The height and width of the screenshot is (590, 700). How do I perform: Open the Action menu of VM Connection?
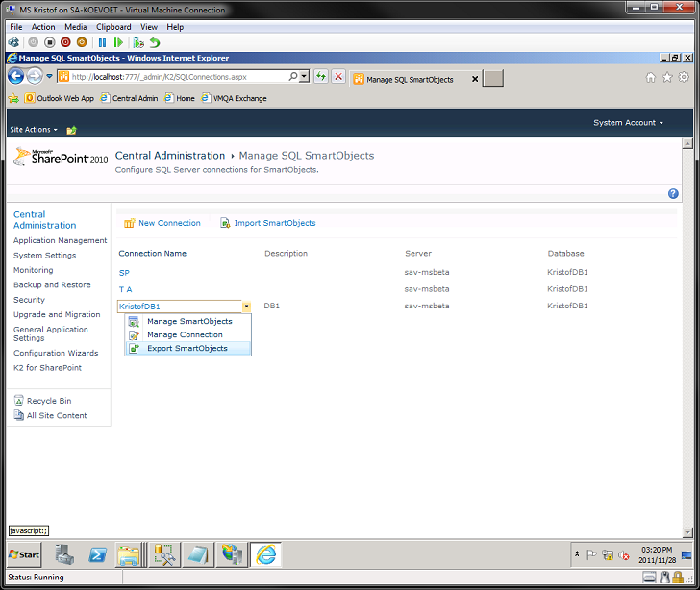tap(43, 27)
